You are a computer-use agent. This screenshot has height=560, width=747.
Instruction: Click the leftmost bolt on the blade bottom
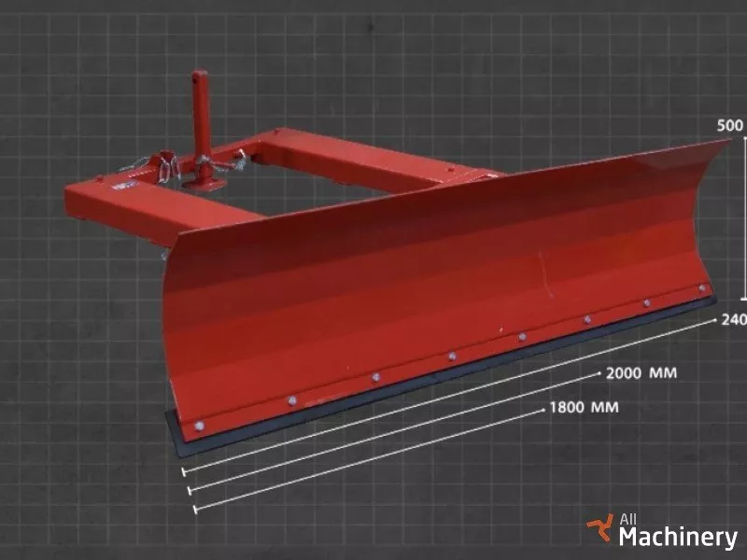(198, 427)
